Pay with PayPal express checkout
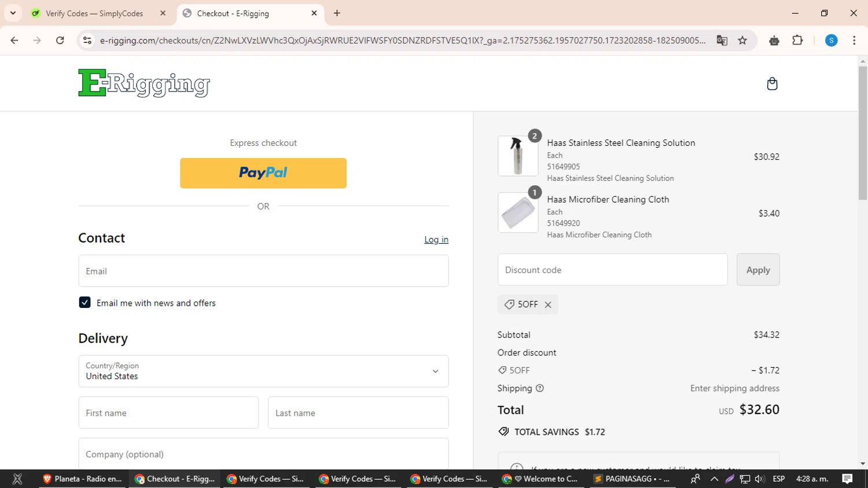This screenshot has width=868, height=488. click(263, 173)
